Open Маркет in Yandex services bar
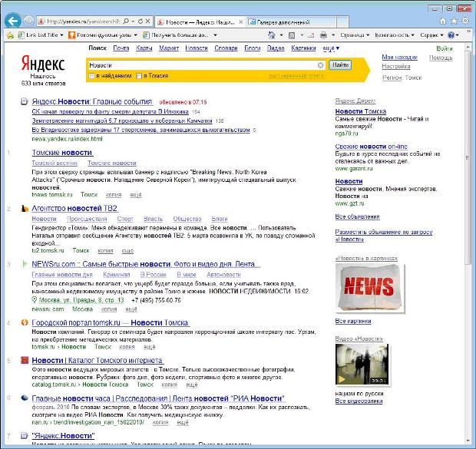Image resolution: width=476 pixels, height=449 pixels. [x=169, y=48]
